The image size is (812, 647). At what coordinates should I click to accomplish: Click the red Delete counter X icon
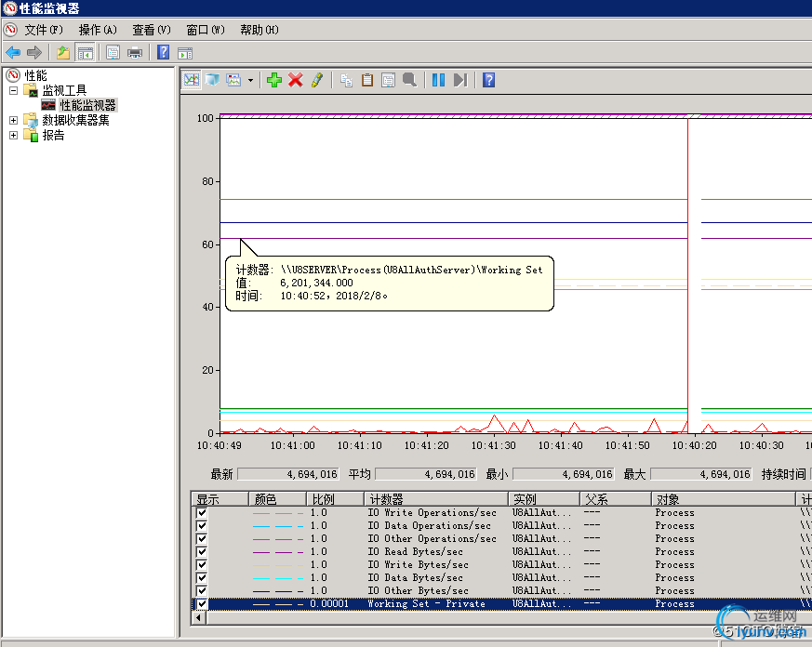click(296, 80)
